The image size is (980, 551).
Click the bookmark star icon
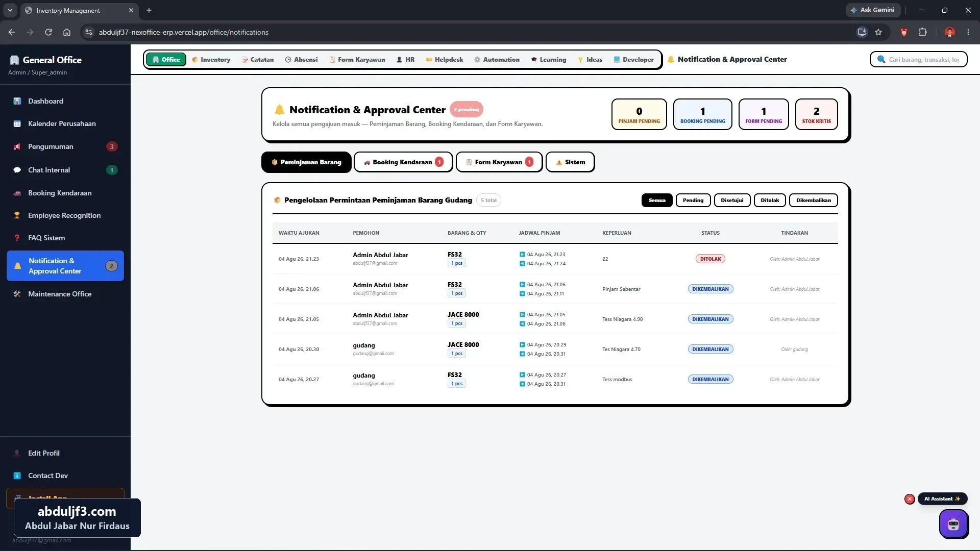click(x=878, y=32)
